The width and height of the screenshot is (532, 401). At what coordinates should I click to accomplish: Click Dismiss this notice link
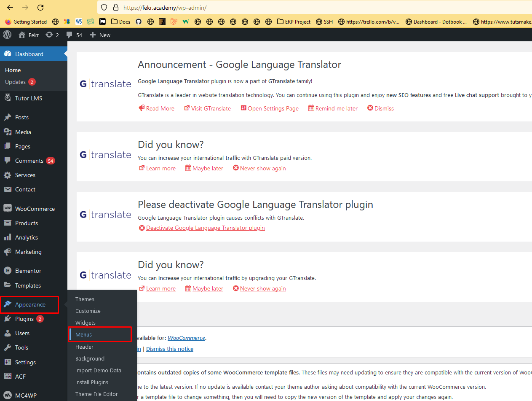[x=170, y=349]
